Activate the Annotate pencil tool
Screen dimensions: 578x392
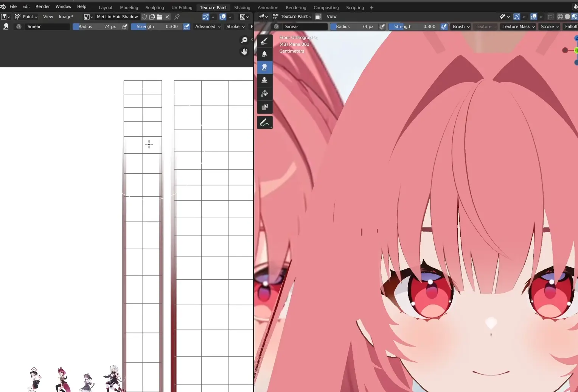tap(264, 123)
